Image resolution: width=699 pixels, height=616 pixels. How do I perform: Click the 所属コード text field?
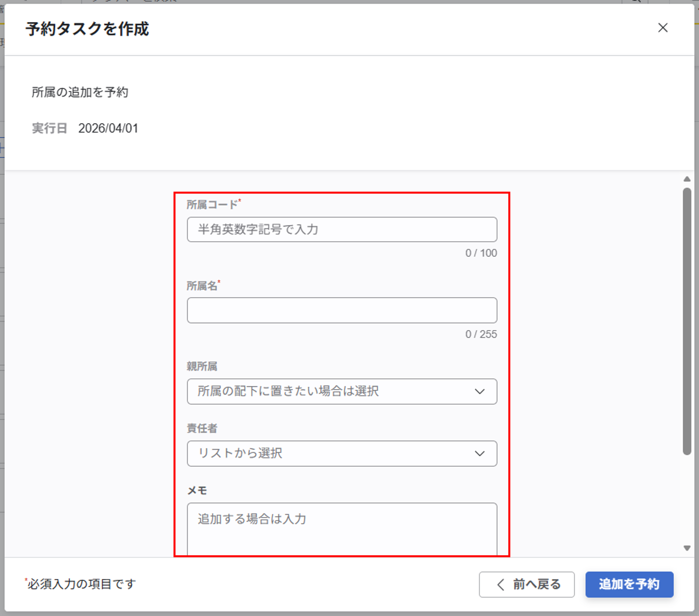tap(342, 229)
